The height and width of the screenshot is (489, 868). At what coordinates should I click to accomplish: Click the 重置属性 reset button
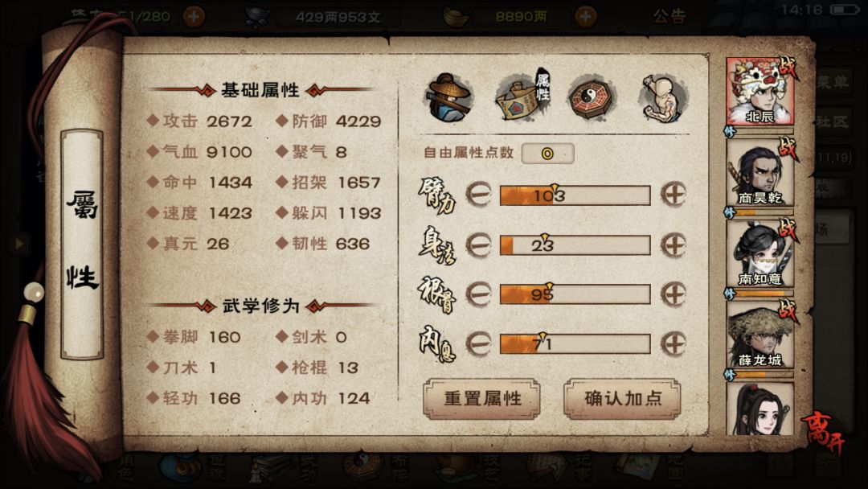[482, 399]
